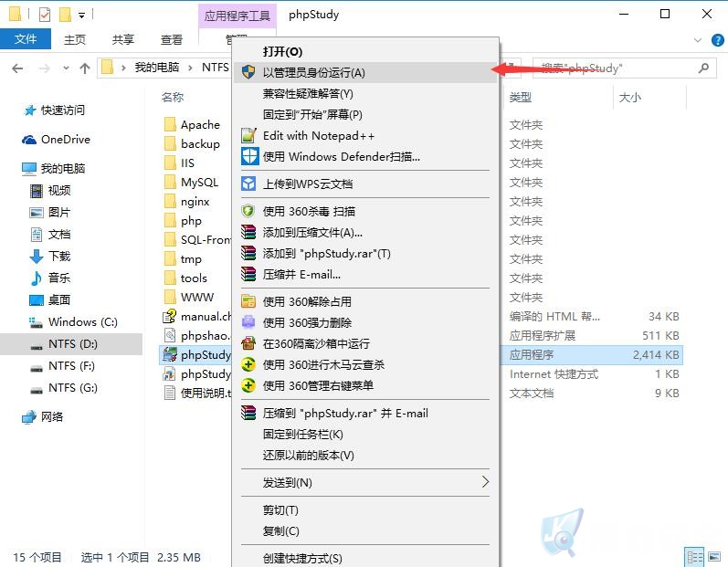
Task: Open the Help question mark icon
Action: pyautogui.click(x=717, y=40)
